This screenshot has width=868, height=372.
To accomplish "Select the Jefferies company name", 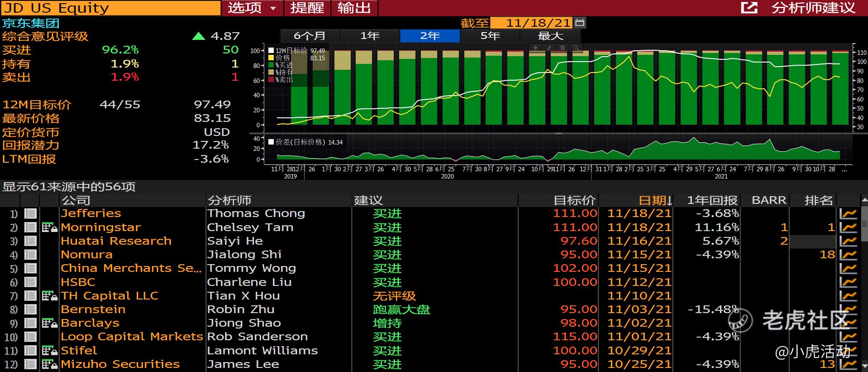I will [91, 213].
